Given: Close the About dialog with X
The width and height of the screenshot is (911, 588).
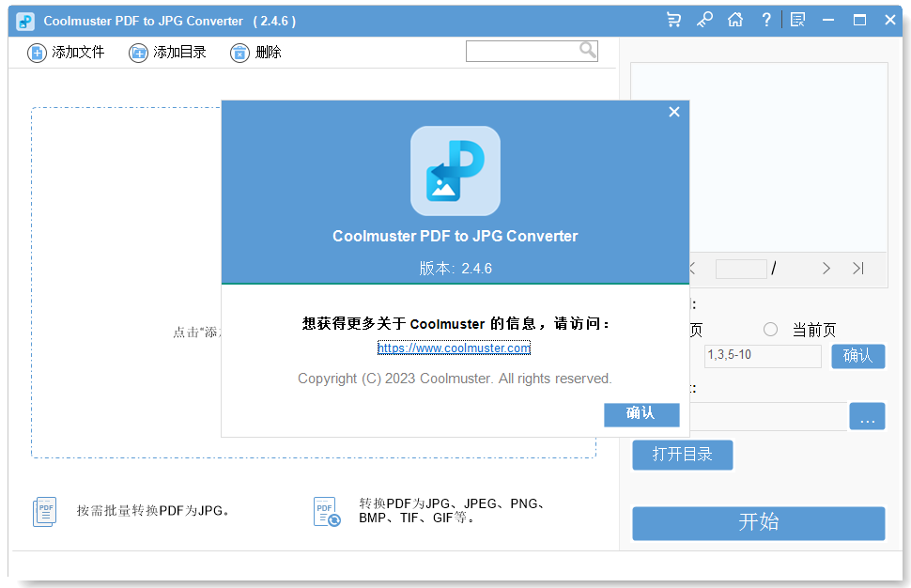Looking at the screenshot, I should pos(674,112).
